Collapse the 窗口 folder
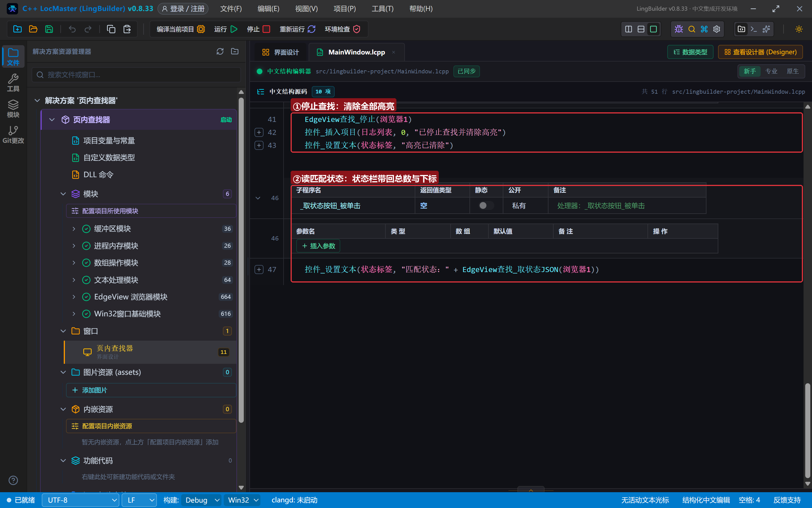Viewport: 812px width, 508px height. [x=63, y=331]
